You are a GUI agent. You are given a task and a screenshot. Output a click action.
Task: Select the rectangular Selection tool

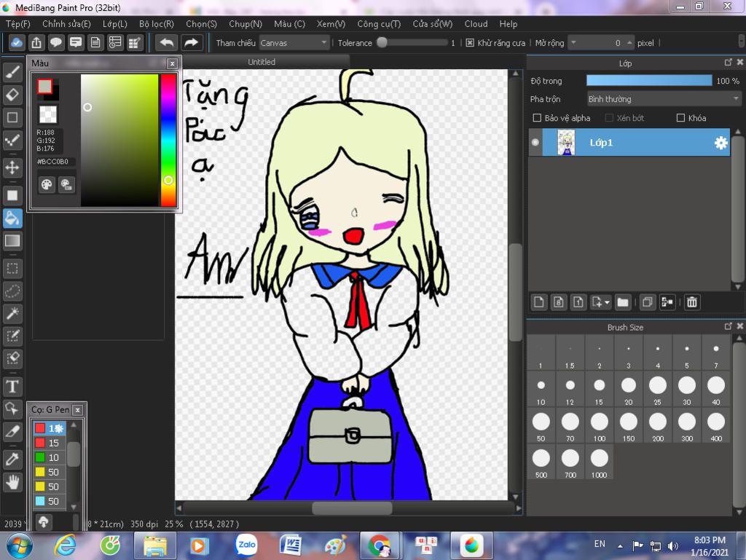pyautogui.click(x=12, y=268)
